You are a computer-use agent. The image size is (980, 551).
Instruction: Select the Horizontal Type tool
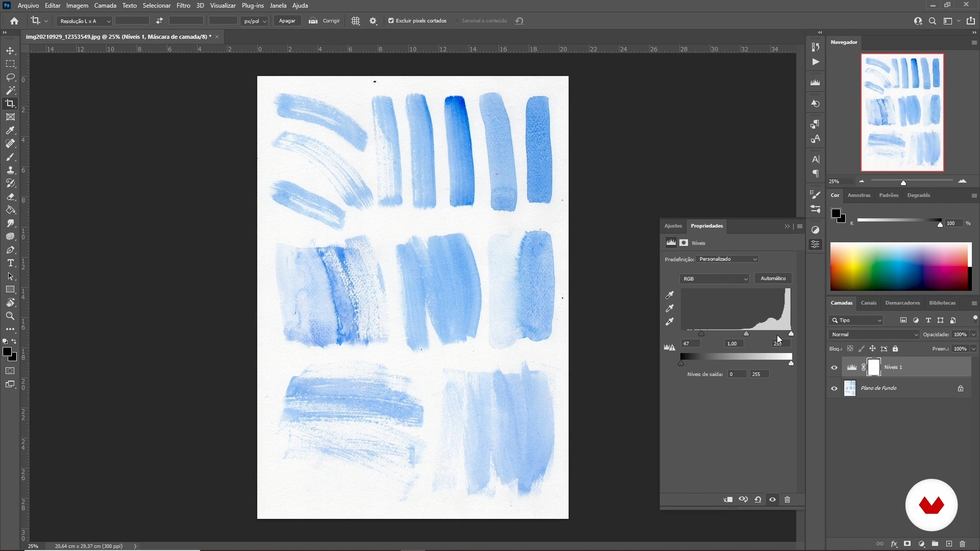10,263
